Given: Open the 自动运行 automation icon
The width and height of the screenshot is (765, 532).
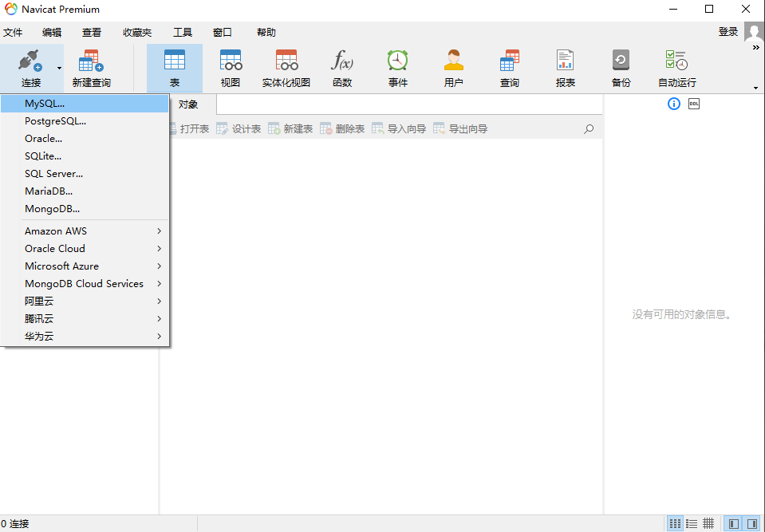Looking at the screenshot, I should [676, 60].
